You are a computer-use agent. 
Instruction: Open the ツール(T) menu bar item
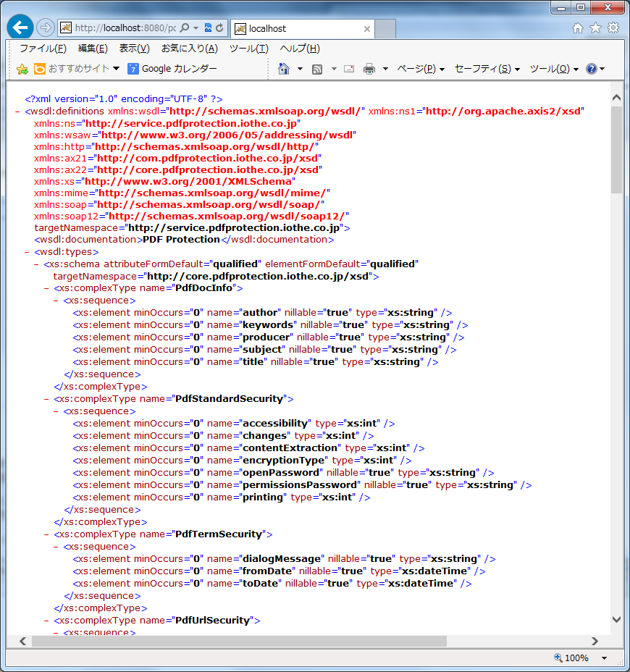click(x=248, y=49)
